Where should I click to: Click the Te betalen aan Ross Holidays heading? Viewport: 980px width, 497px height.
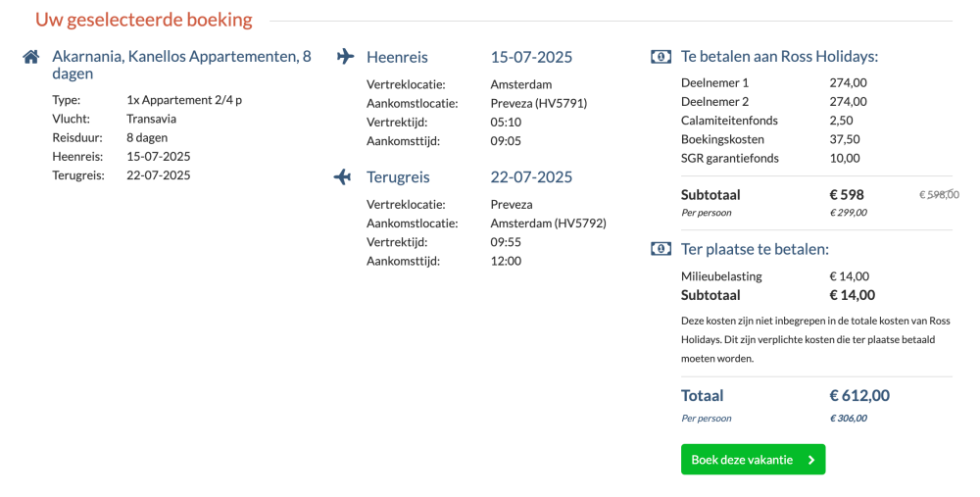(779, 57)
